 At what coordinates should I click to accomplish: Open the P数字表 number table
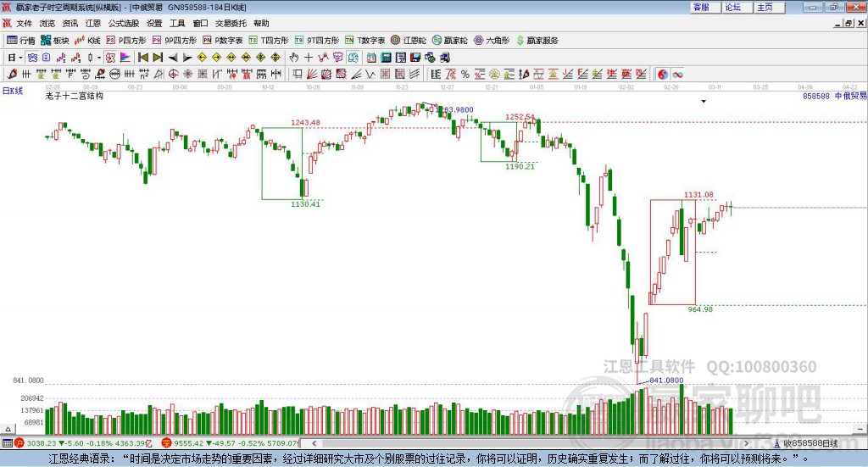(223, 41)
